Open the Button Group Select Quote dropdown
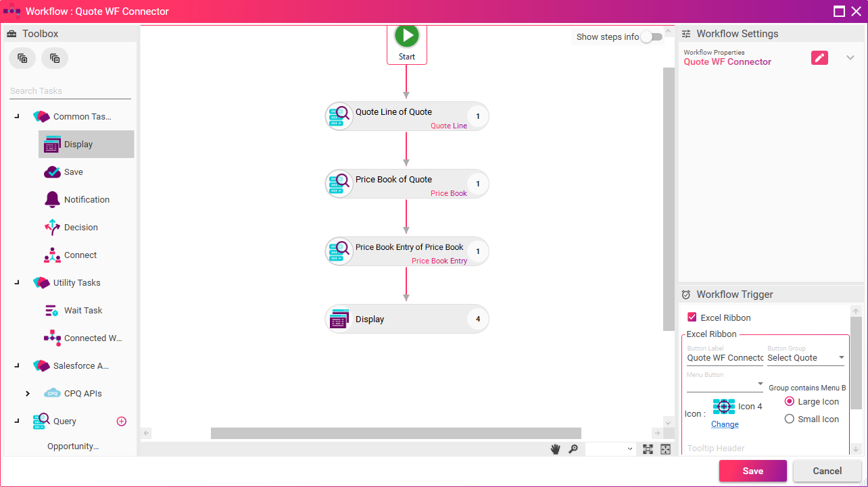The height and width of the screenshot is (487, 868). pos(806,358)
